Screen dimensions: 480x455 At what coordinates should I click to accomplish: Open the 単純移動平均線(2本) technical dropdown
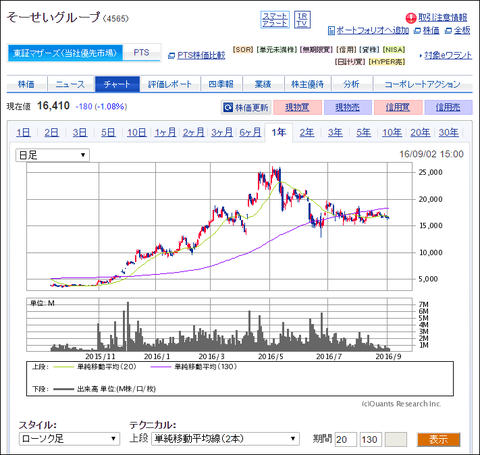click(x=225, y=439)
